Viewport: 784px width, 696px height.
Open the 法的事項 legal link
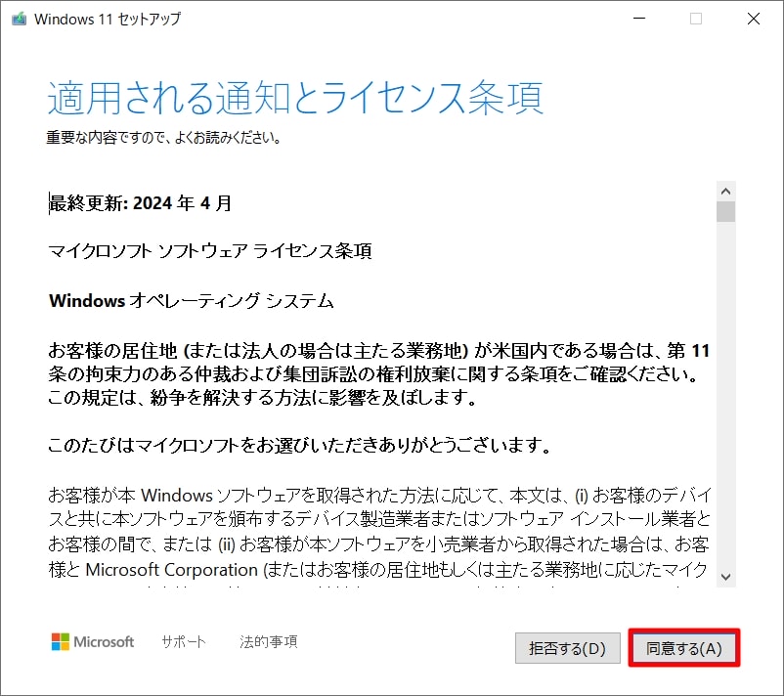[269, 641]
